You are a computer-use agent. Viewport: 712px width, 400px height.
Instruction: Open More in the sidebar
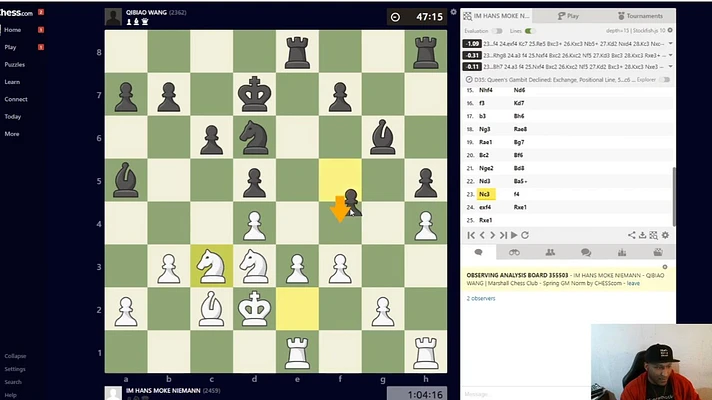12,133
